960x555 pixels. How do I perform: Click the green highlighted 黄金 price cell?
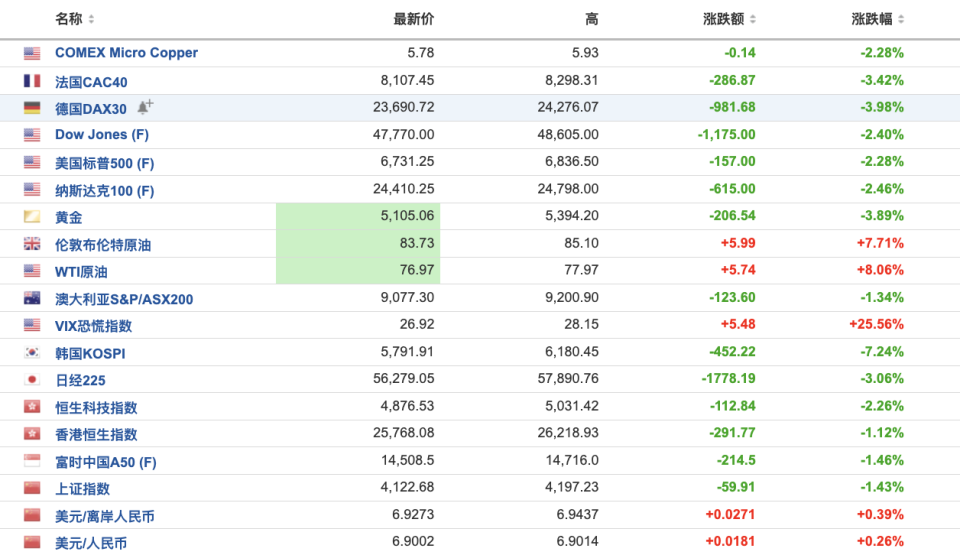[x=358, y=216]
